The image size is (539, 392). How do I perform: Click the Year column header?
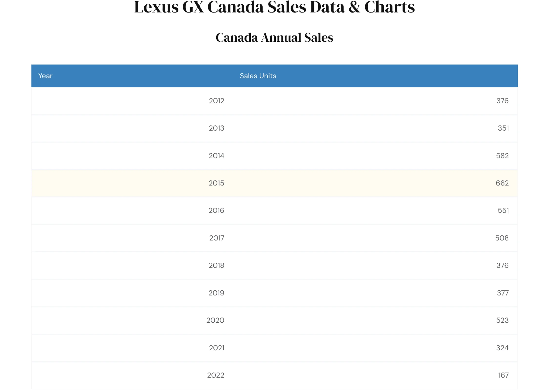[x=45, y=76]
